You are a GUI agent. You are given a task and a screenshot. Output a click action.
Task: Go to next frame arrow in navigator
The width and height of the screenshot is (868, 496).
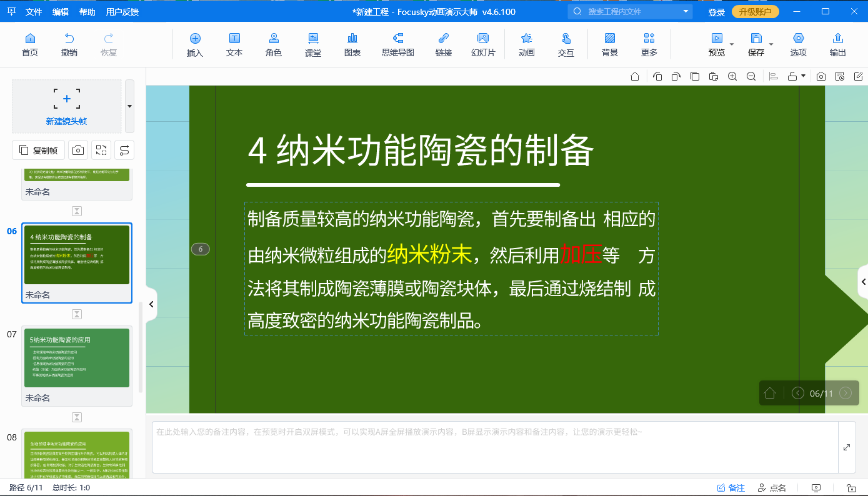coord(846,393)
